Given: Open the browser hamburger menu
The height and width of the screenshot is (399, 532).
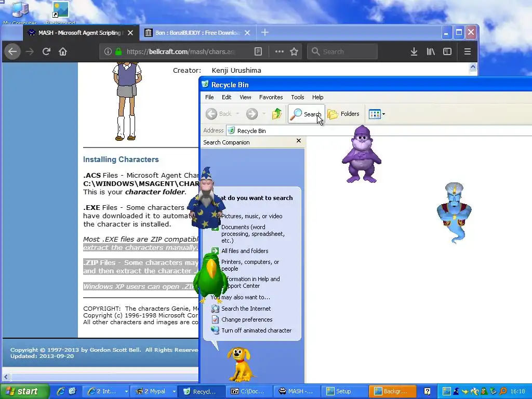Looking at the screenshot, I should [x=468, y=51].
